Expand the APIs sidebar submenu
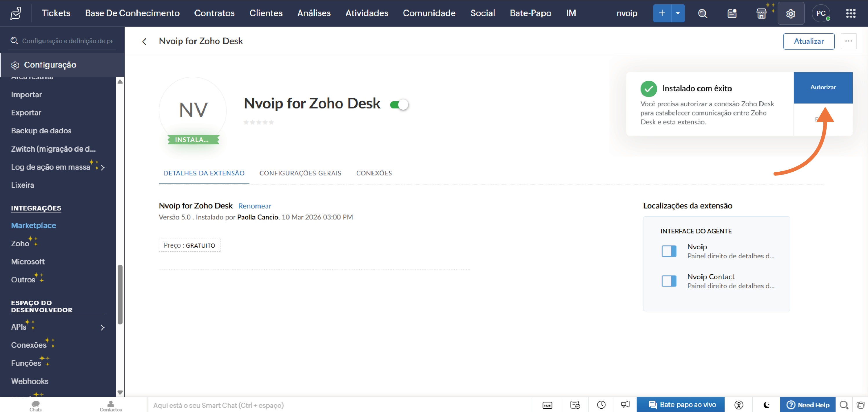Image resolution: width=868 pixels, height=412 pixels. tap(103, 327)
